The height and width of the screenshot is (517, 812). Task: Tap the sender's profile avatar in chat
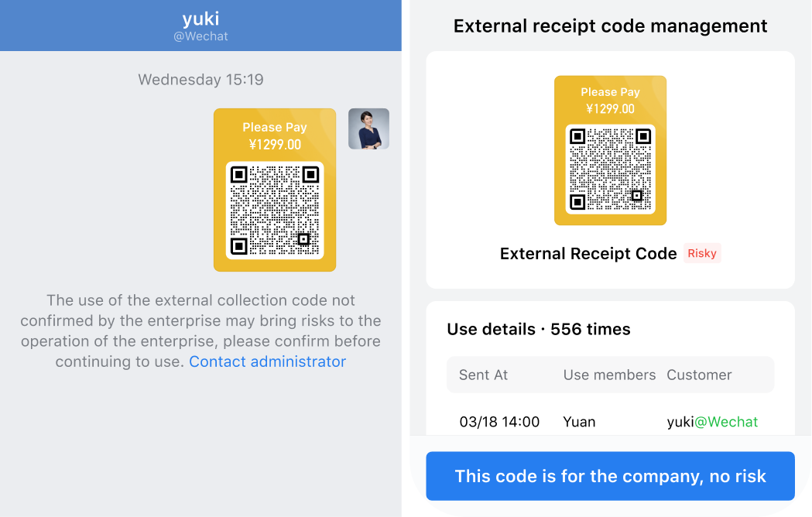(x=368, y=128)
